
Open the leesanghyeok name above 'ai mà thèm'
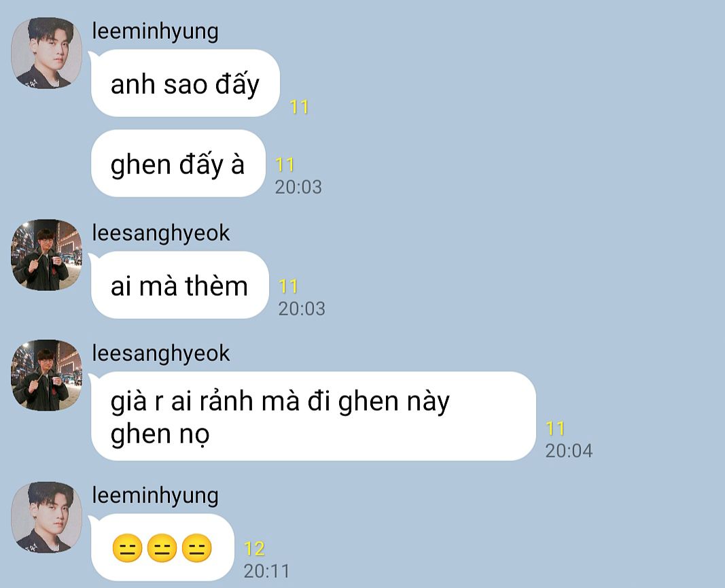click(161, 233)
